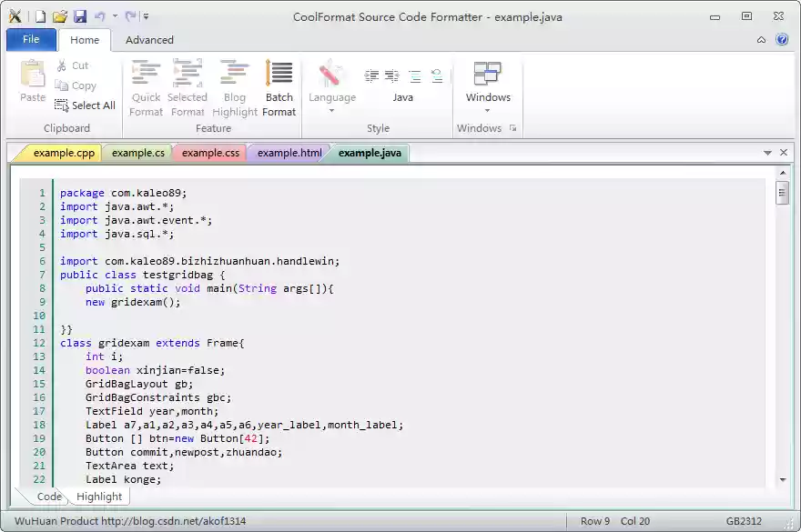Viewport: 801px width, 532px height.
Task: Switch to the Advanced ribbon tab
Action: coord(148,40)
